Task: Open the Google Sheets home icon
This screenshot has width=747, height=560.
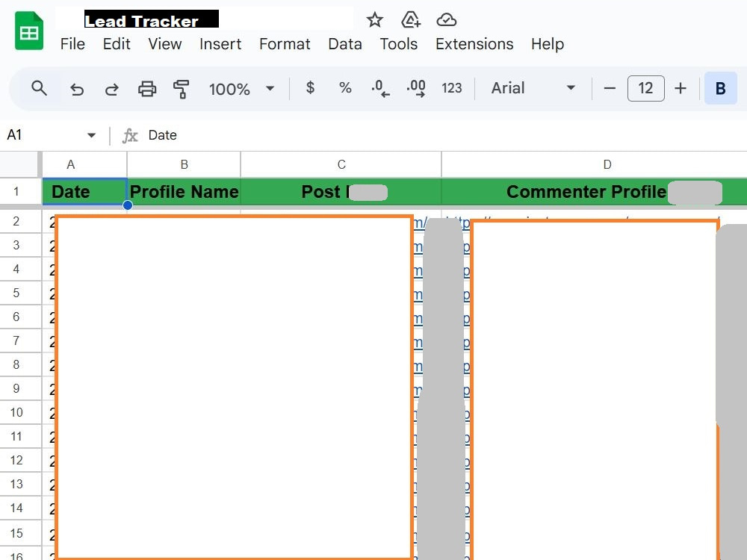Action: tap(29, 32)
